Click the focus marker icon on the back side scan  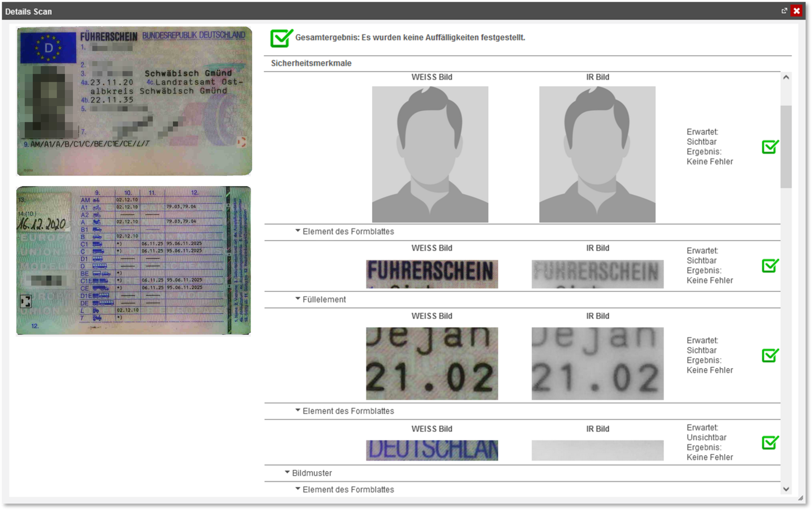(26, 301)
